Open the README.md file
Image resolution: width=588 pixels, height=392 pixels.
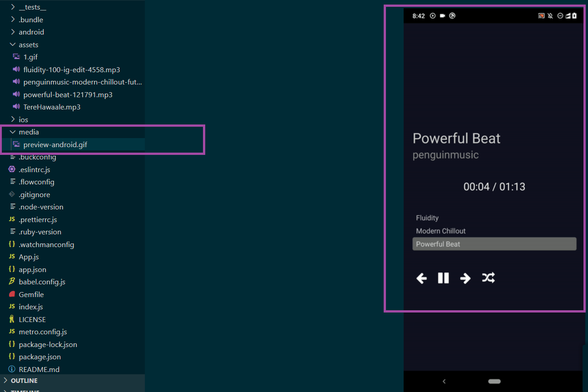[39, 369]
